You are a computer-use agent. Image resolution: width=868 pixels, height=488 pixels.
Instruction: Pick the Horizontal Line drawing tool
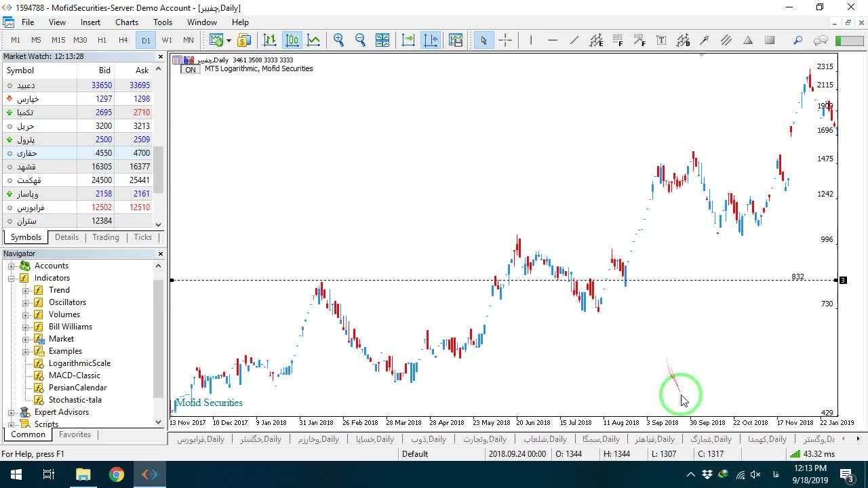click(553, 40)
